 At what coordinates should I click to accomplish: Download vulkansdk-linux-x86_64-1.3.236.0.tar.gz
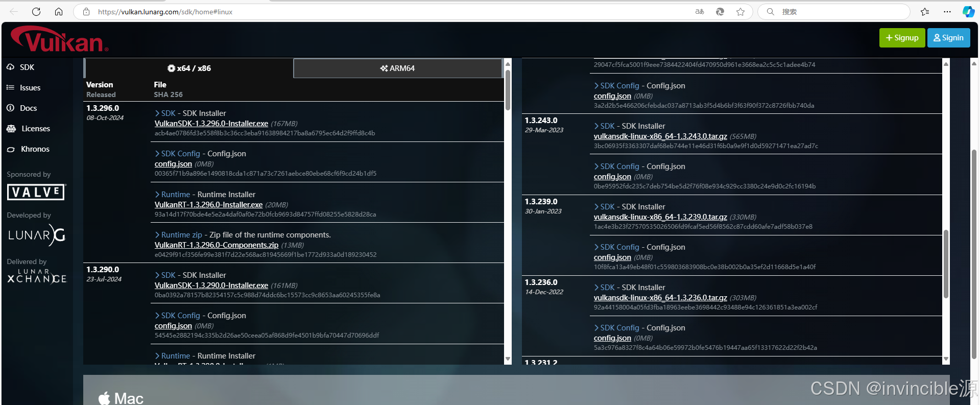click(660, 297)
